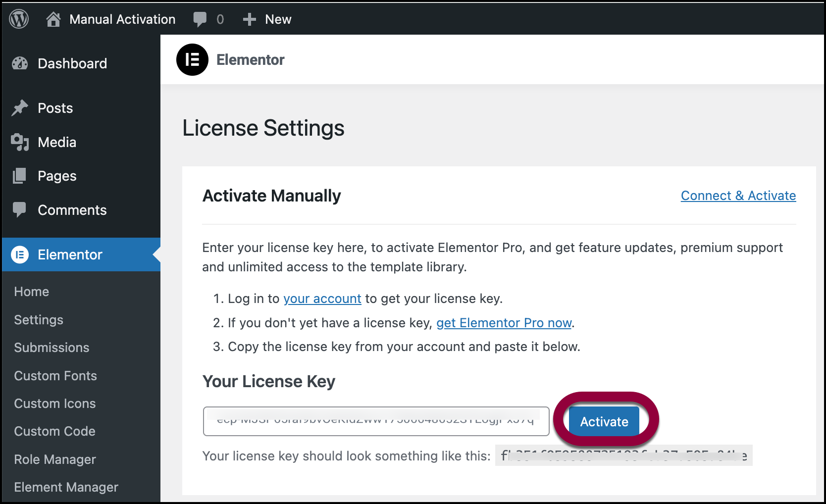Click the plus icon next to New
The width and height of the screenshot is (826, 504).
249,19
